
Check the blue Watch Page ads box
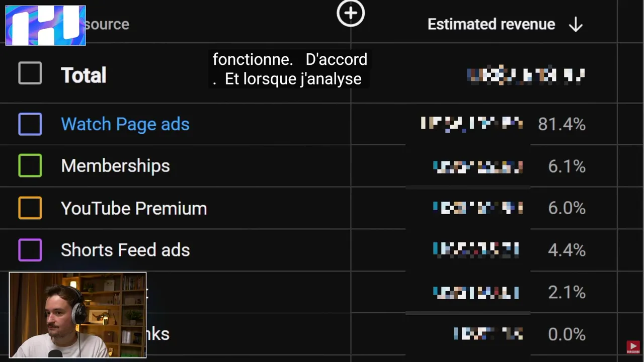click(30, 124)
